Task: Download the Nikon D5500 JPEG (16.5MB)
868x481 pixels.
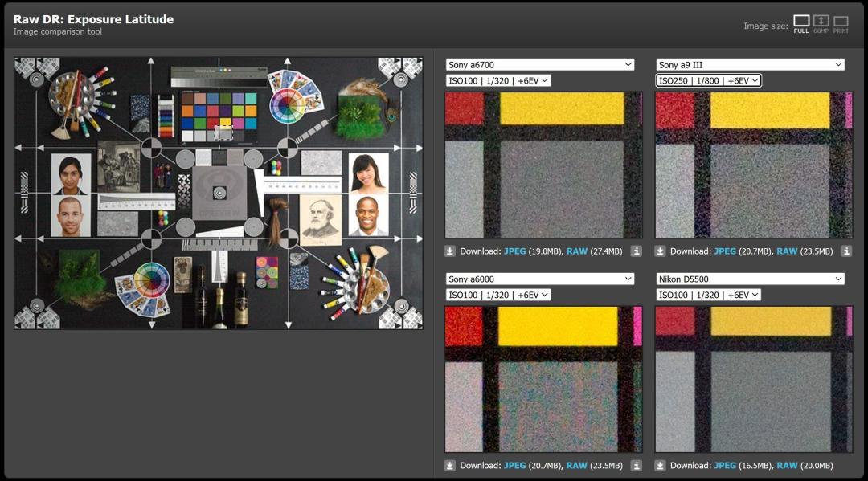Action: [725, 466]
